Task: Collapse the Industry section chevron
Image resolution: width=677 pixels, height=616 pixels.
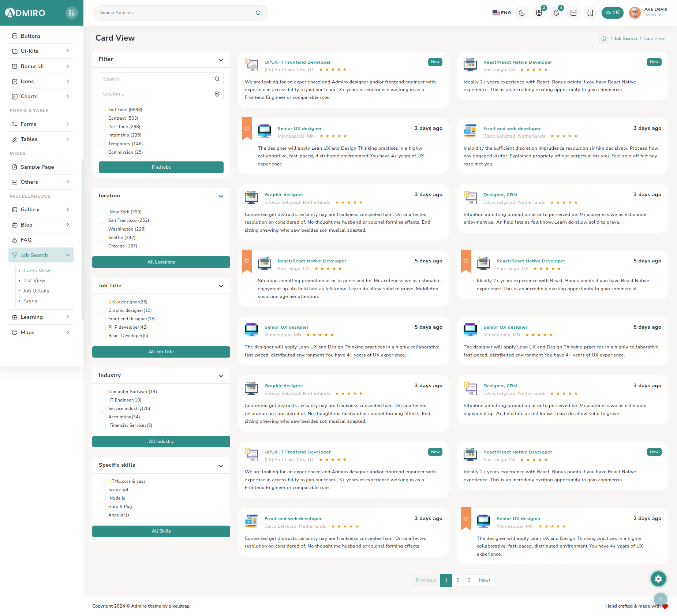Action: [221, 376]
